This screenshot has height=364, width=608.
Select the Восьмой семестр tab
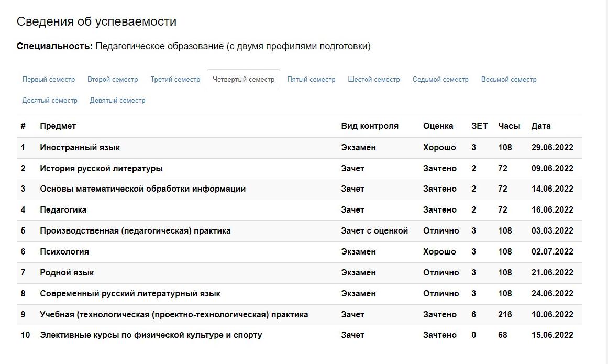tap(508, 80)
